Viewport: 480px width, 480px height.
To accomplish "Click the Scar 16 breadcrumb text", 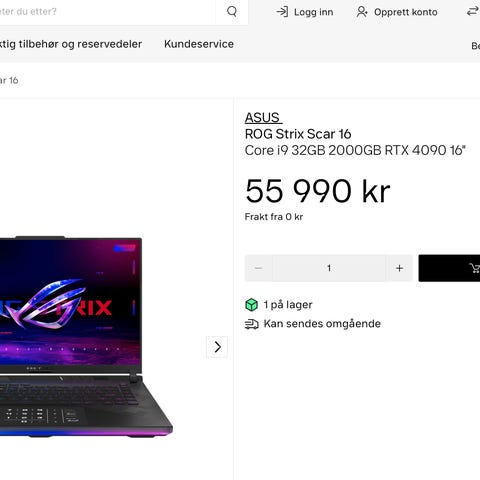I will pyautogui.click(x=9, y=80).
